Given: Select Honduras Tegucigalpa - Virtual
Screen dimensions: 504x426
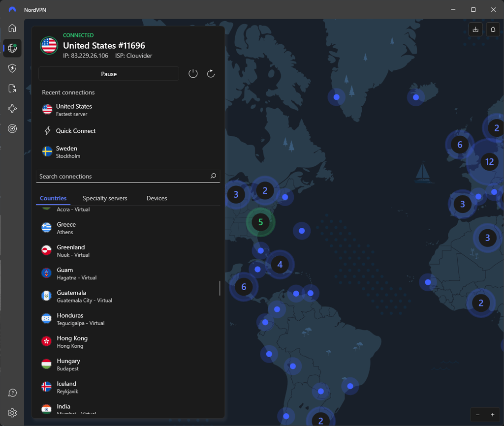Looking at the screenshot, I should pyautogui.click(x=128, y=319).
